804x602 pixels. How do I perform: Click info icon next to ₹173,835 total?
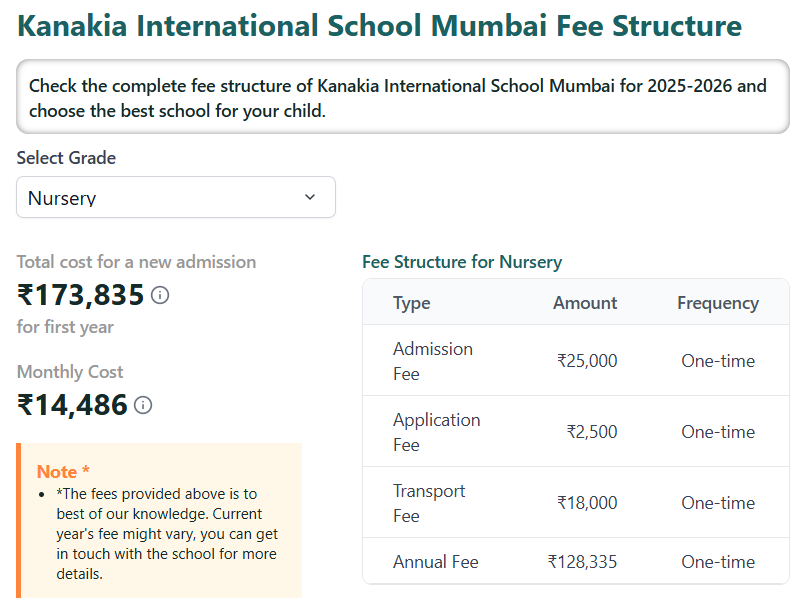click(x=160, y=295)
